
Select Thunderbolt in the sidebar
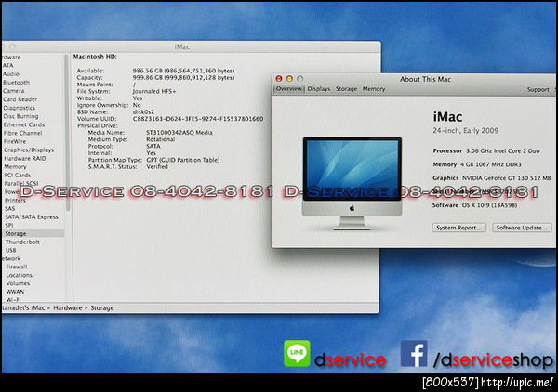point(22,242)
